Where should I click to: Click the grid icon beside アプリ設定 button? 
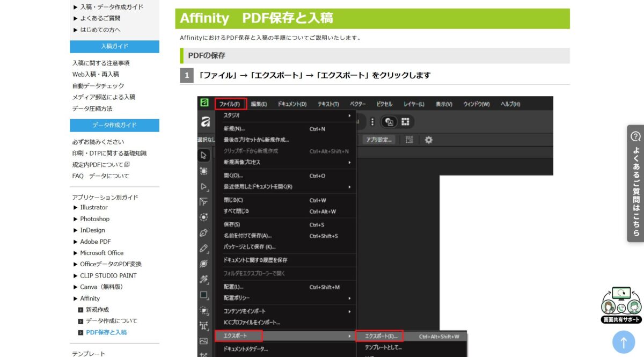(409, 140)
